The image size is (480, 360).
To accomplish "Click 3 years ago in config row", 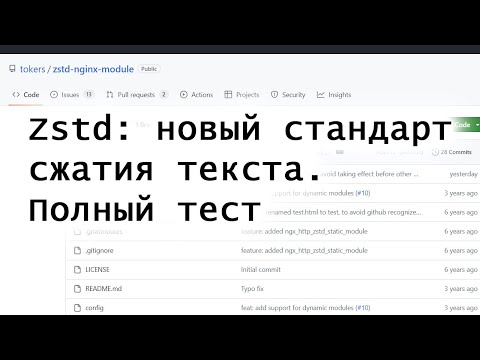I will click(x=461, y=308).
